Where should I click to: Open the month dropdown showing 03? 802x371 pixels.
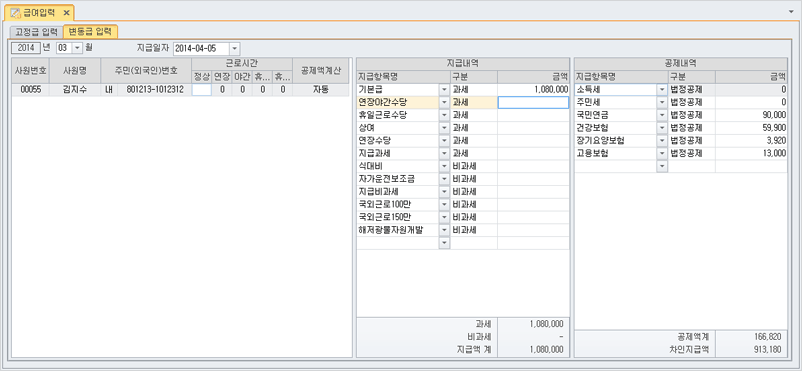[x=77, y=48]
